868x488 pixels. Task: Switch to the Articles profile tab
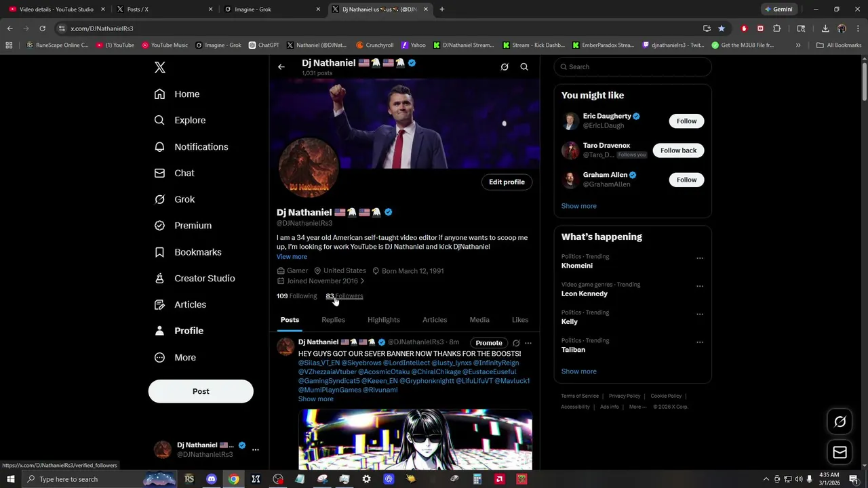(x=435, y=320)
